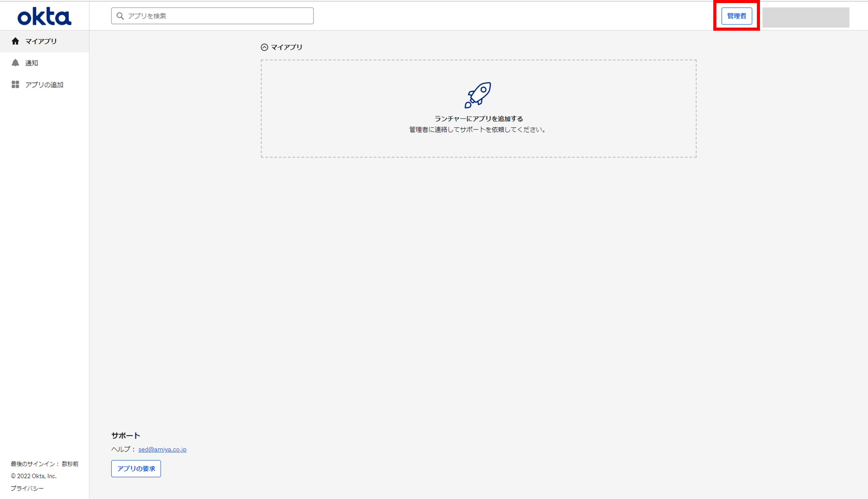Click the grid icon for アプリの追加

click(15, 84)
